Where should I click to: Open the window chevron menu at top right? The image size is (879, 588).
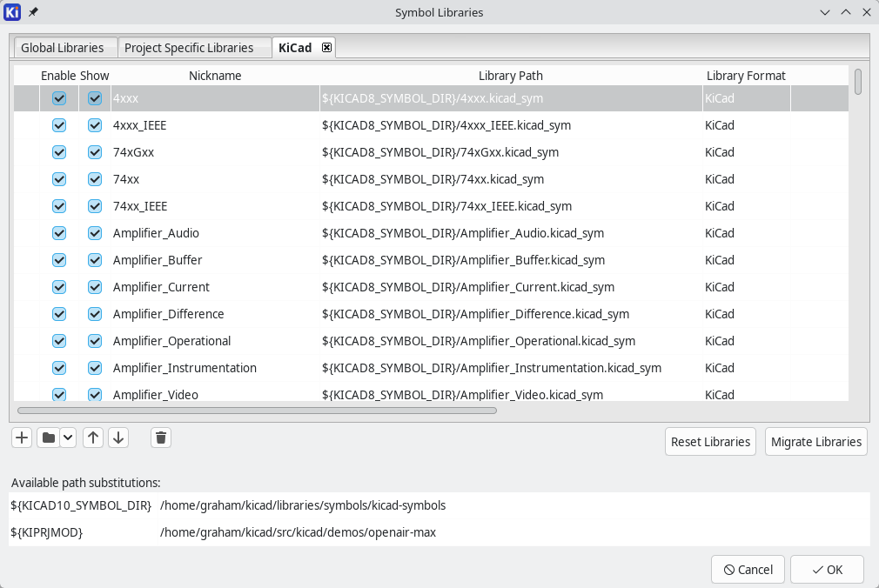[823, 12]
